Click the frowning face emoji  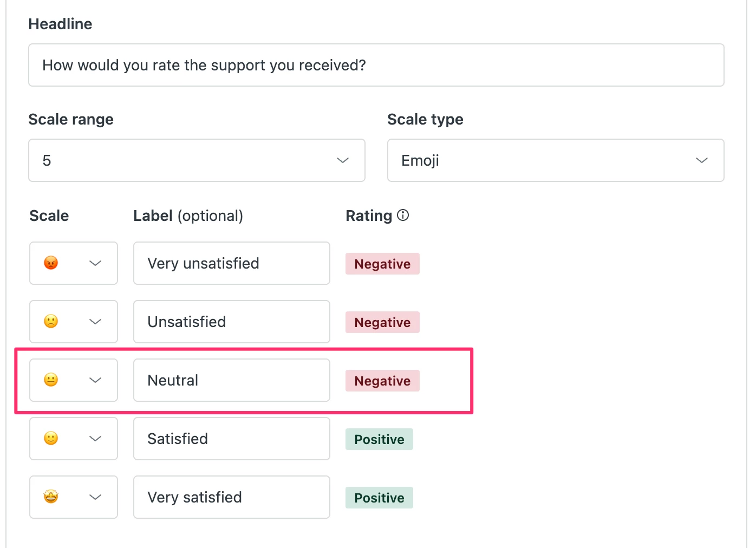tap(51, 322)
